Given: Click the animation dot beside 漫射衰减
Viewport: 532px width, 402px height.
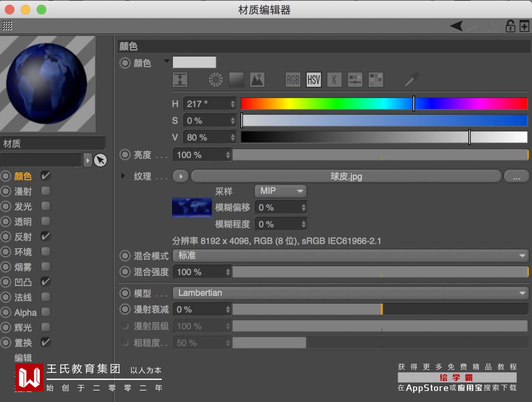Looking at the screenshot, I should tap(125, 309).
